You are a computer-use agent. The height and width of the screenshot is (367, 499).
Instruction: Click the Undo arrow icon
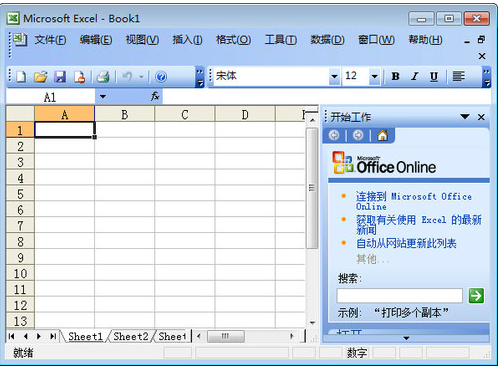click(127, 77)
